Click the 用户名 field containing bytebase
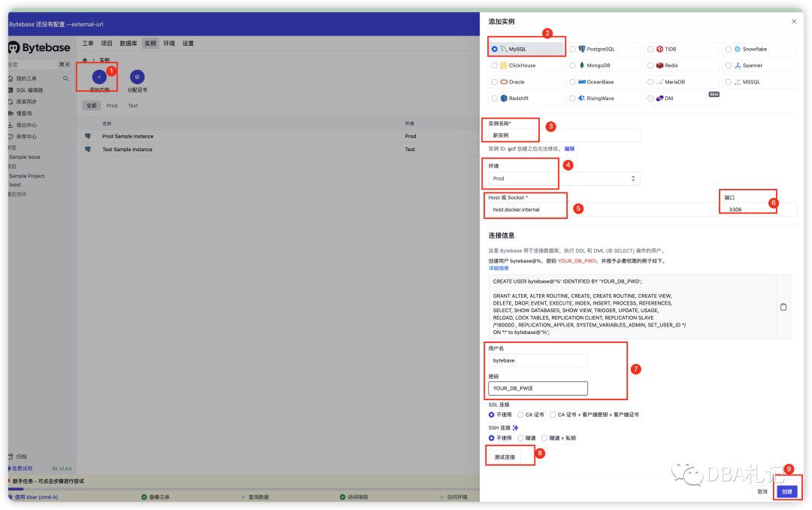Image resolution: width=812 pixels, height=510 pixels. pos(538,360)
